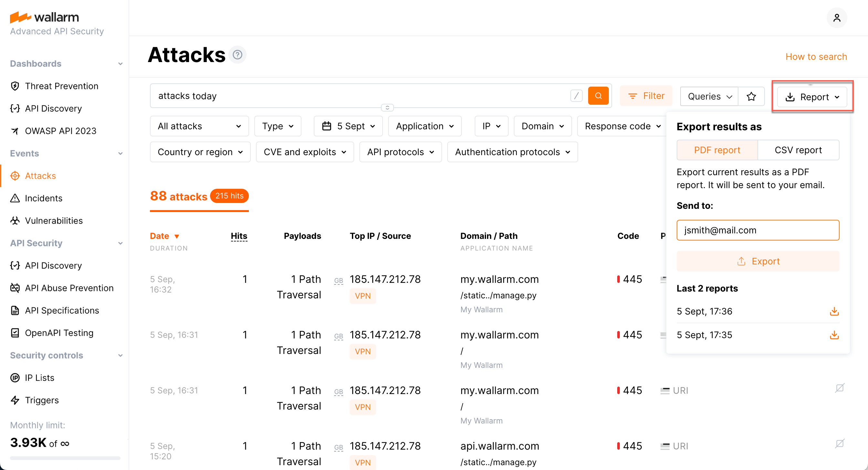The width and height of the screenshot is (868, 470).
Task: Click the Send to email field
Action: [x=757, y=230]
